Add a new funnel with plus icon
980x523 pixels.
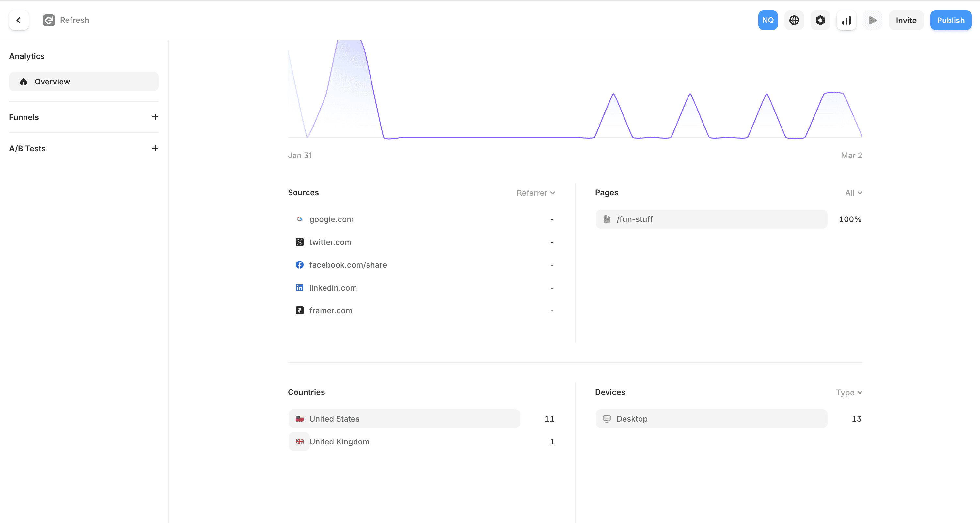point(155,117)
